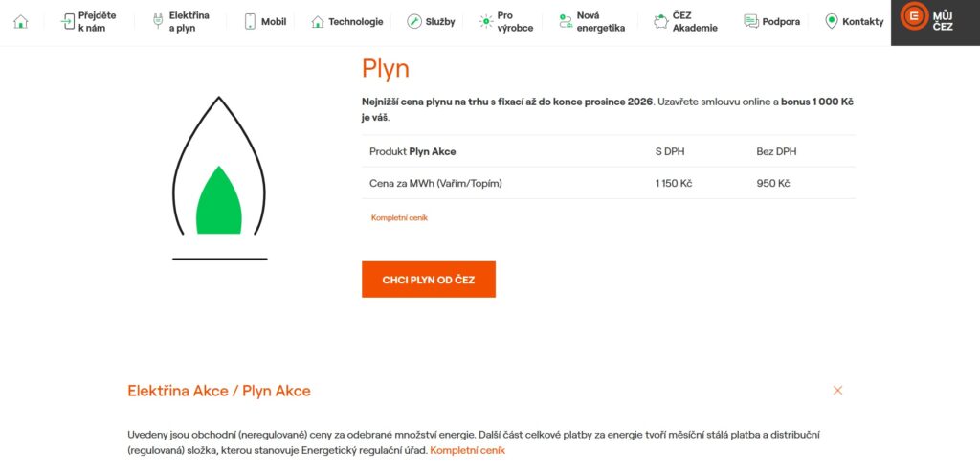Image resolution: width=980 pixels, height=474 pixels.
Task: Click the gas flame illustration
Action: click(x=219, y=178)
